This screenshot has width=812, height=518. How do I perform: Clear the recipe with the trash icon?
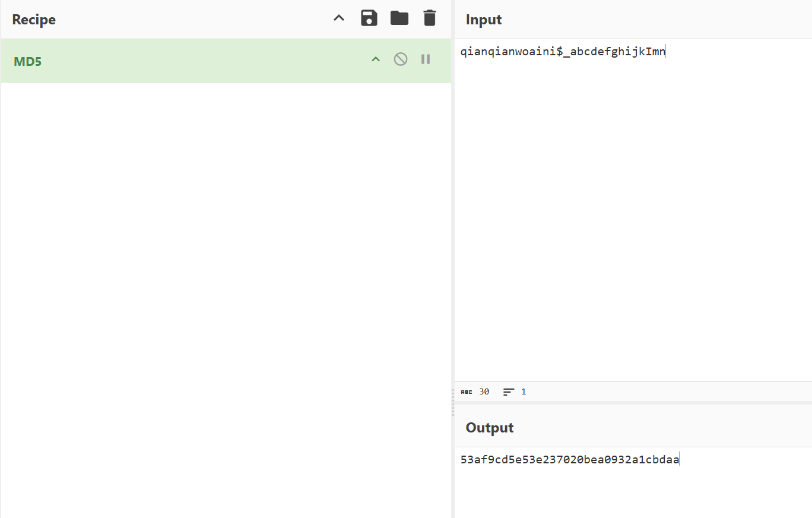tap(430, 18)
